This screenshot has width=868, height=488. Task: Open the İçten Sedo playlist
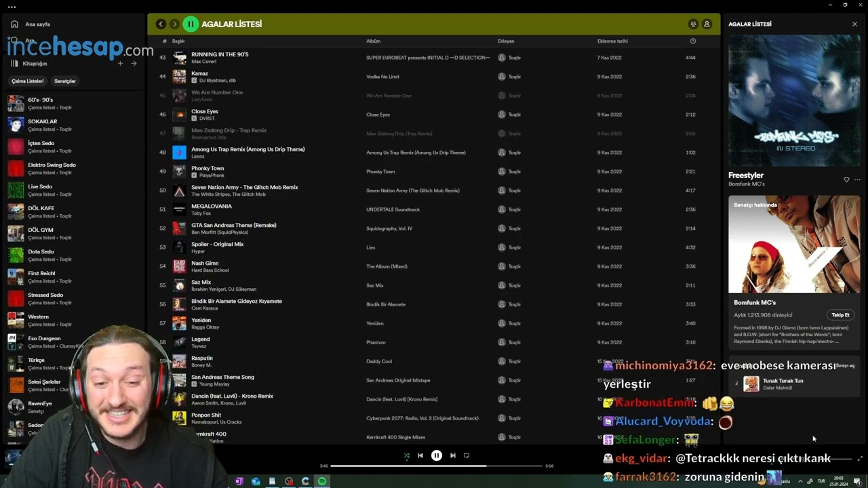(x=73, y=147)
